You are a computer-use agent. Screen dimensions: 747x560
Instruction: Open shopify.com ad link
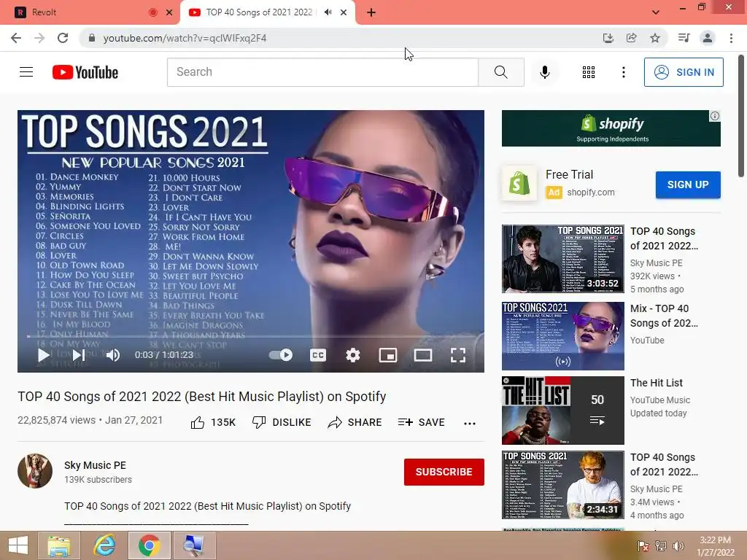tap(591, 192)
